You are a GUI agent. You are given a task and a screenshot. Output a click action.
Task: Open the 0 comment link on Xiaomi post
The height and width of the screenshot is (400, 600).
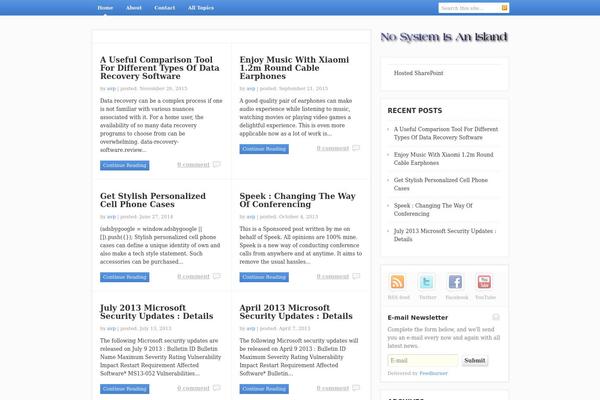click(x=333, y=149)
